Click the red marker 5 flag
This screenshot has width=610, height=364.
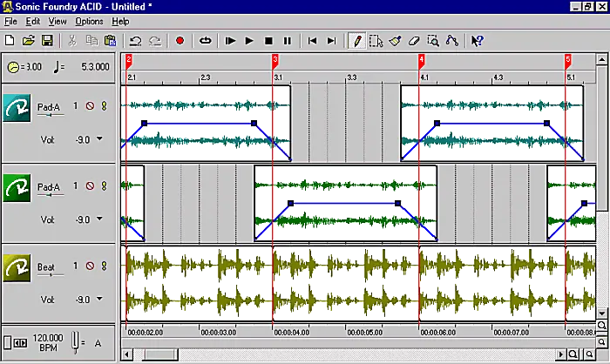(568, 60)
